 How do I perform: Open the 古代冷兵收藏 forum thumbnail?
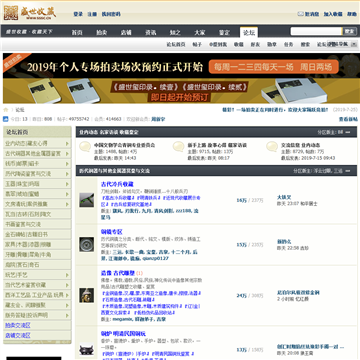[x=86, y=200]
